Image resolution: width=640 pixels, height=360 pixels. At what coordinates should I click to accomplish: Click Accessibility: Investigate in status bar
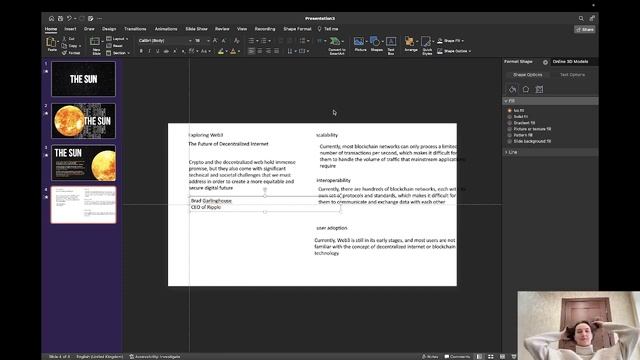(155, 356)
